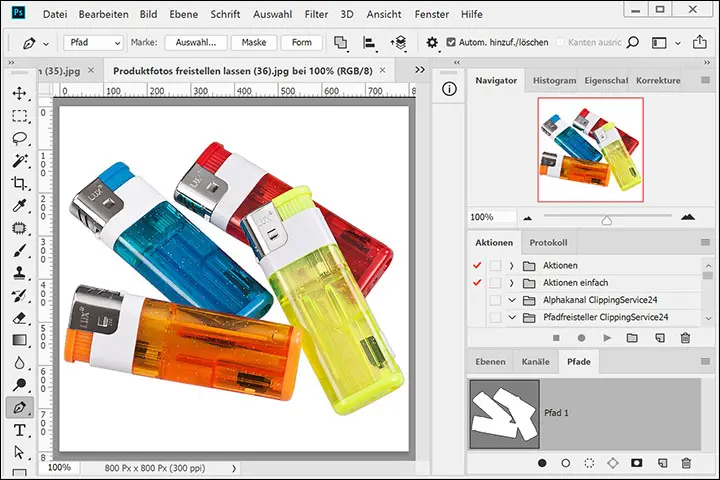Toggle checkmark for Aktionen einfach set
The image size is (720, 480).
(476, 283)
